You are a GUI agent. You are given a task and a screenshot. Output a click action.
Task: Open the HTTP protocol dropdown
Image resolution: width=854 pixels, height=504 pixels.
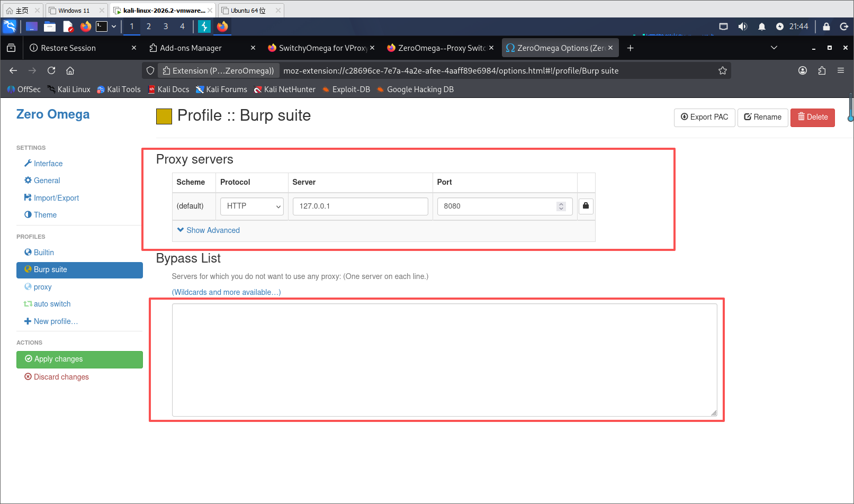[x=252, y=206]
